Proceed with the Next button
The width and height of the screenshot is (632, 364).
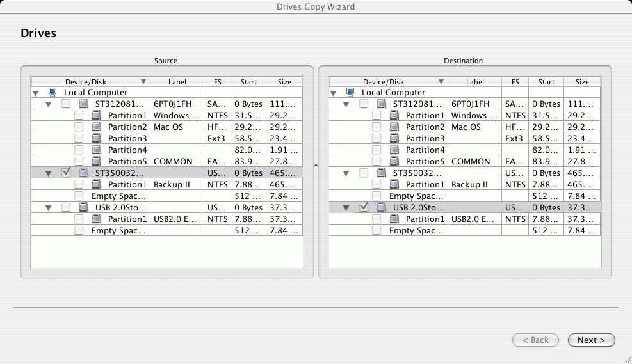pyautogui.click(x=591, y=340)
